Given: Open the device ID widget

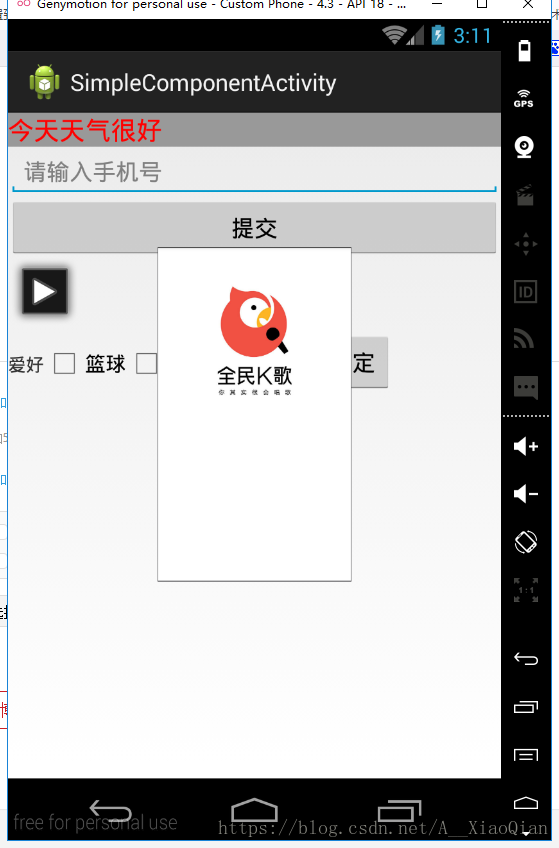Looking at the screenshot, I should 525,292.
